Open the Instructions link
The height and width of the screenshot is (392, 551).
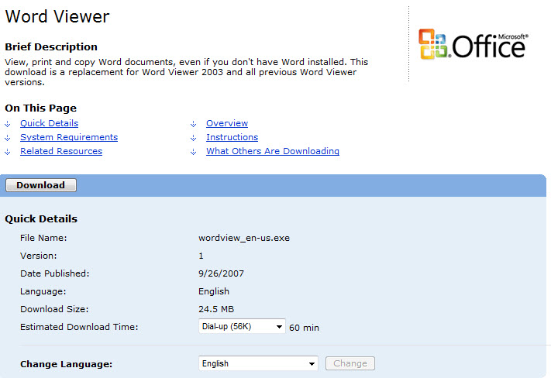(232, 137)
